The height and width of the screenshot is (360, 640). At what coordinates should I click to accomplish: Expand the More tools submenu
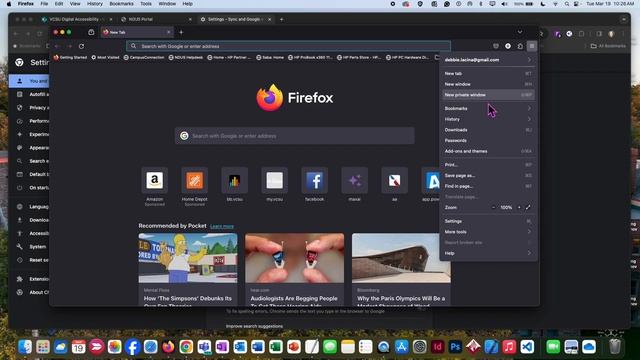[488, 232]
